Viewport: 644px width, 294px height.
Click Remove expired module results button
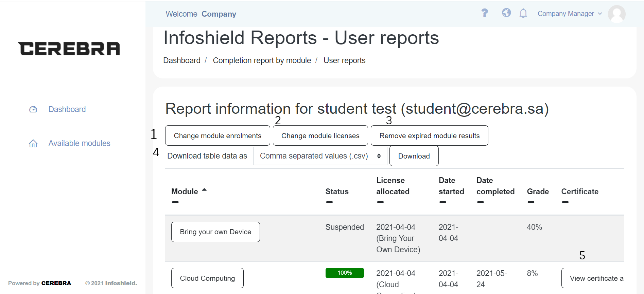(x=429, y=136)
